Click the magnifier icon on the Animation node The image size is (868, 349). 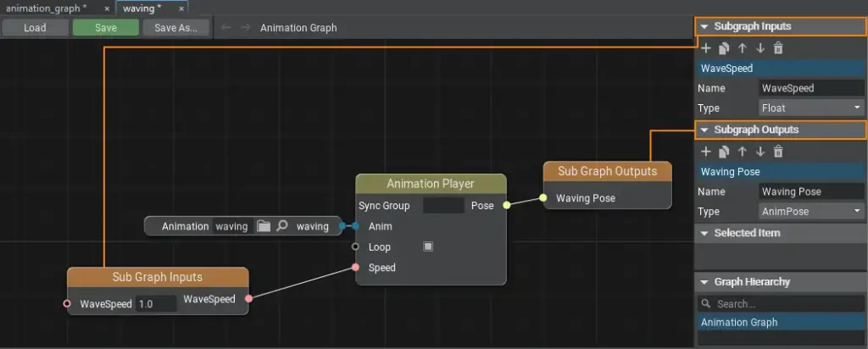pos(282,226)
